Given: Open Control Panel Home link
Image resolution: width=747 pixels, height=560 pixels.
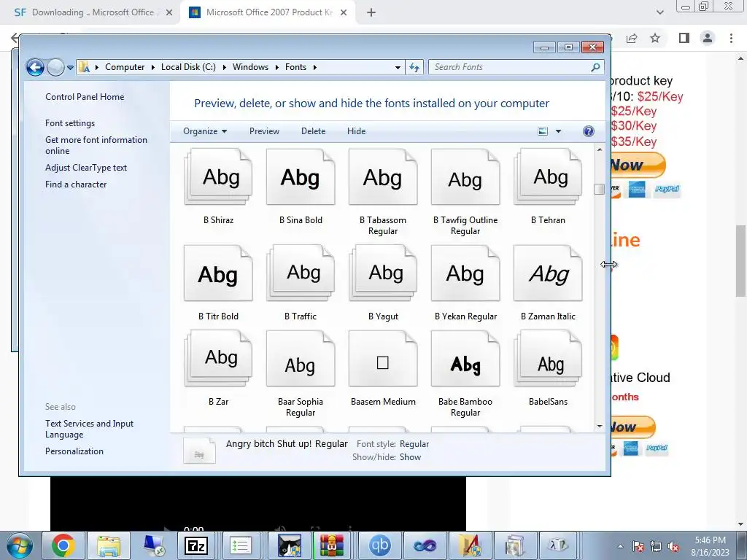Looking at the screenshot, I should (x=85, y=97).
